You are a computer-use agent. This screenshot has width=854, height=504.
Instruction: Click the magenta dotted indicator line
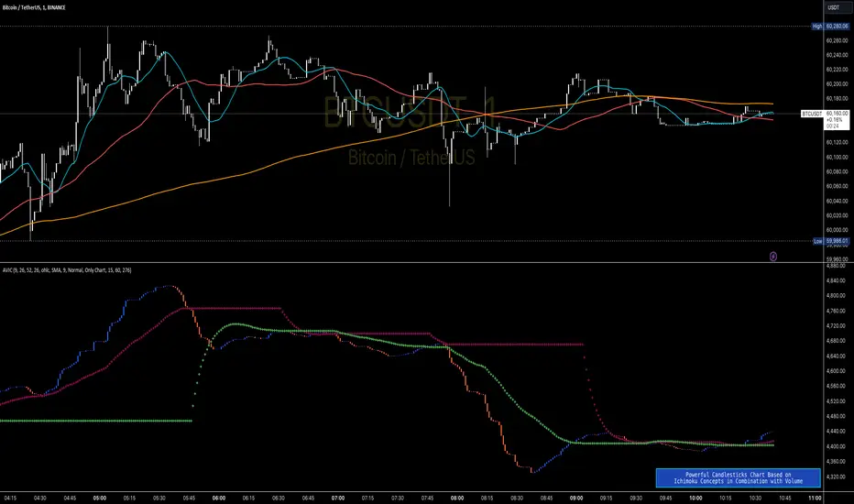(513, 344)
